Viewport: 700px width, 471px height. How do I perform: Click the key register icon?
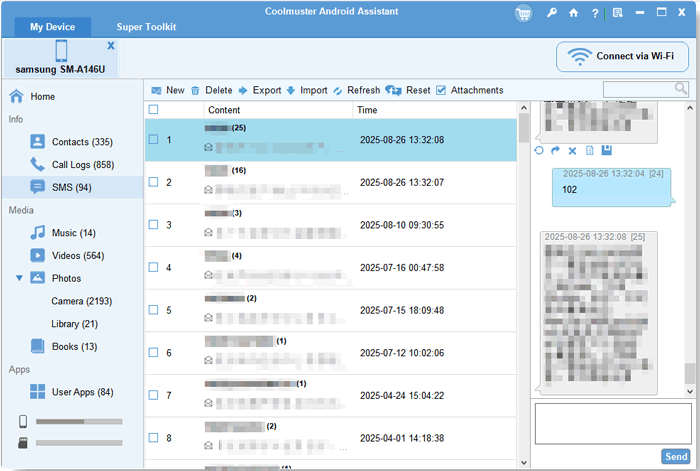(552, 13)
